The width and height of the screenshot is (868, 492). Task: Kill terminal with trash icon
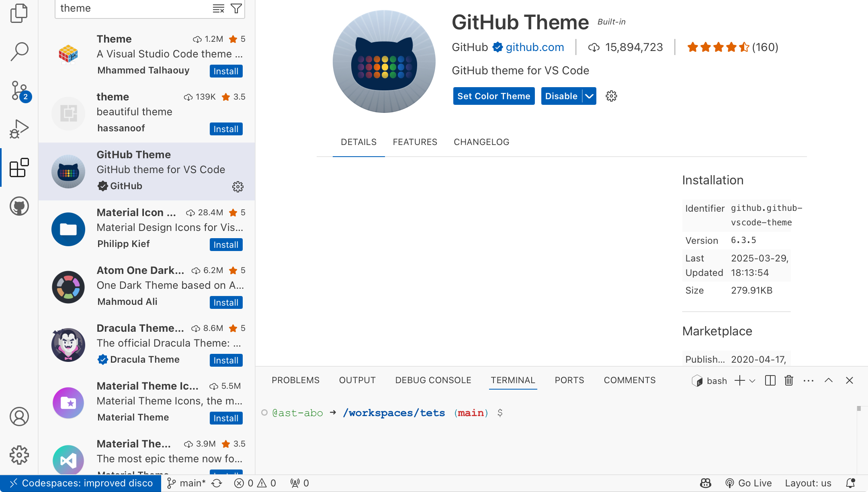click(789, 380)
